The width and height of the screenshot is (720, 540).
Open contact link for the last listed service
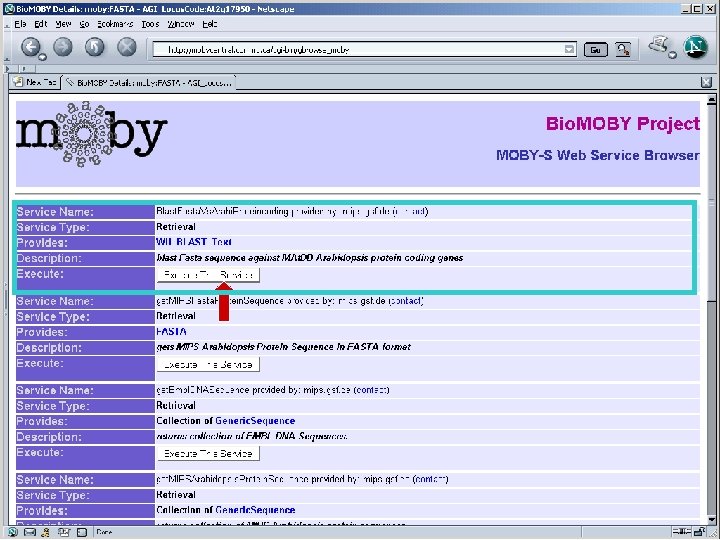(430, 479)
